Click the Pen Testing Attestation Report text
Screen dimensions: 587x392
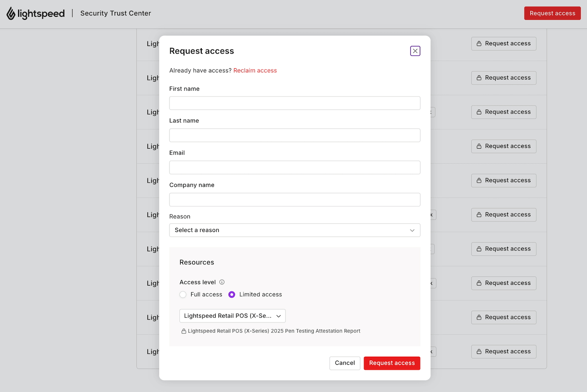[x=274, y=331]
